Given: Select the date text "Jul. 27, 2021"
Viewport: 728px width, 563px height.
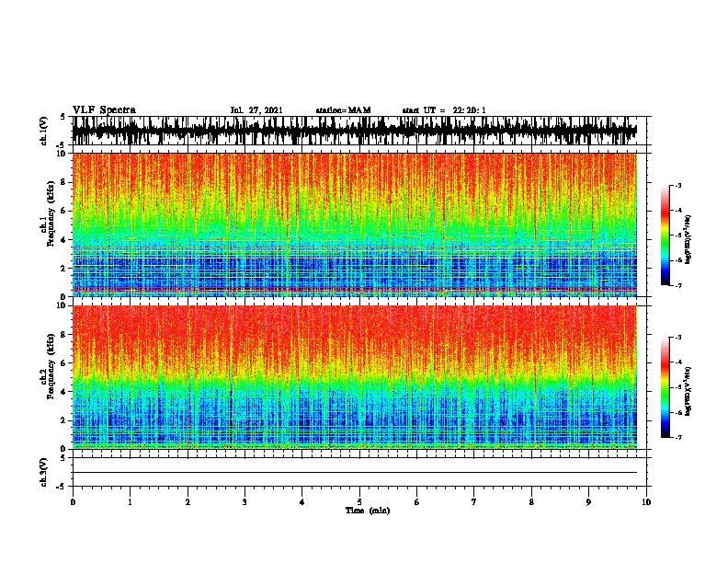Looking at the screenshot, I should pyautogui.click(x=256, y=110).
